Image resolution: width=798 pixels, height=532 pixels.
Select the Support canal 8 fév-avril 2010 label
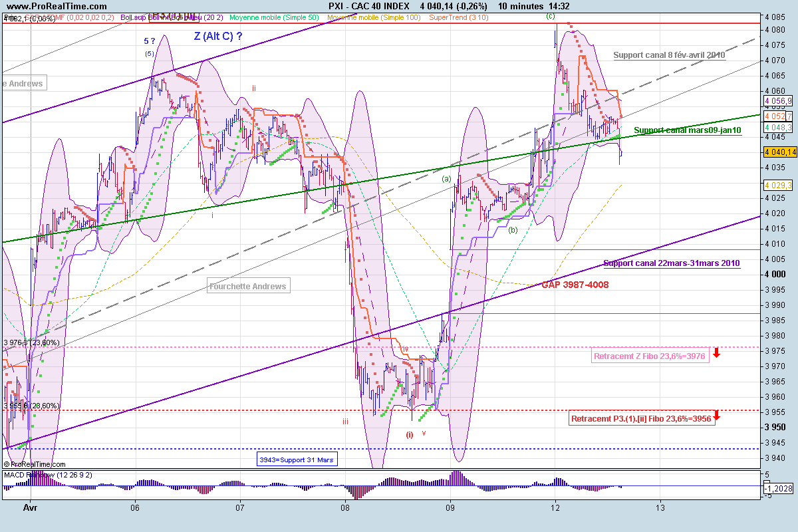coord(669,55)
